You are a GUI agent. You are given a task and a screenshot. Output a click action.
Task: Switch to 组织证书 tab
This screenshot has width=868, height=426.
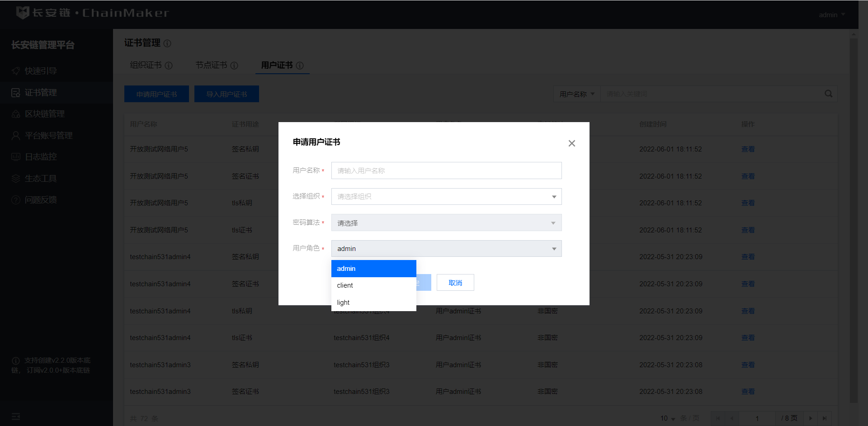(146, 65)
